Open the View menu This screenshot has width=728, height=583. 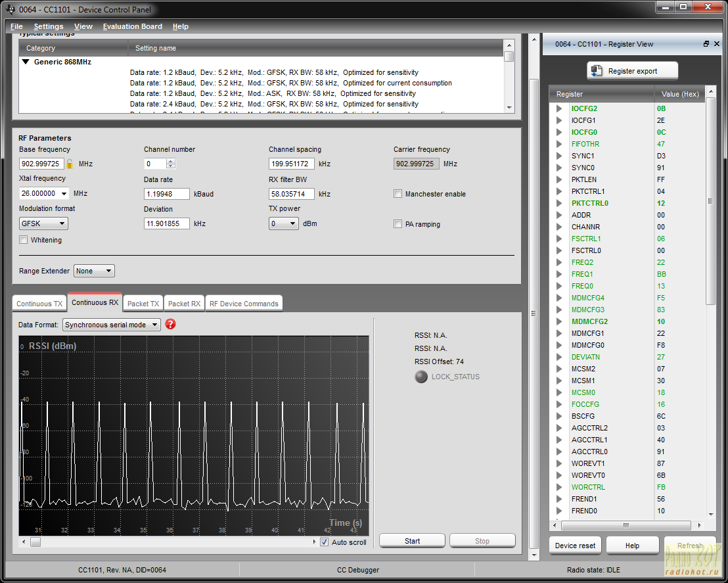[83, 26]
